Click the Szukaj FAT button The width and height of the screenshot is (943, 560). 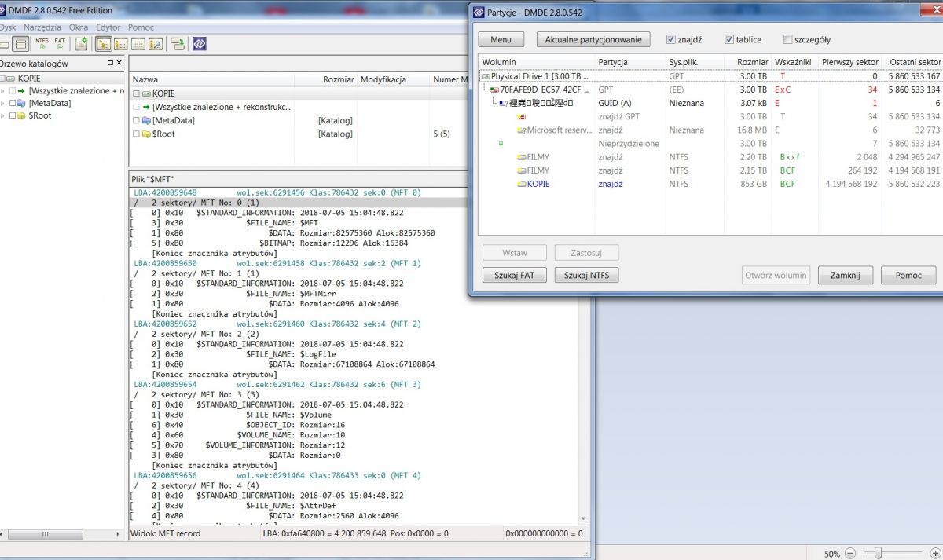[515, 275]
